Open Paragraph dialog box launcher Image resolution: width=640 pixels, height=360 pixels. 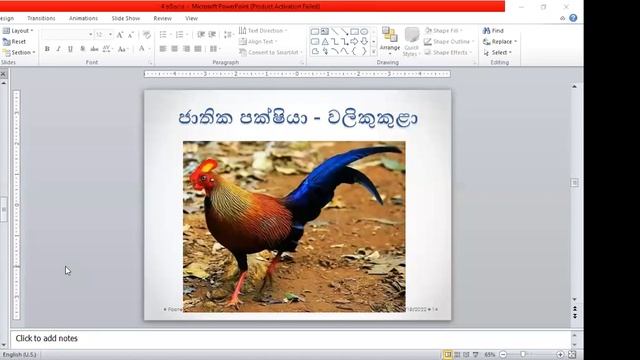point(302,63)
